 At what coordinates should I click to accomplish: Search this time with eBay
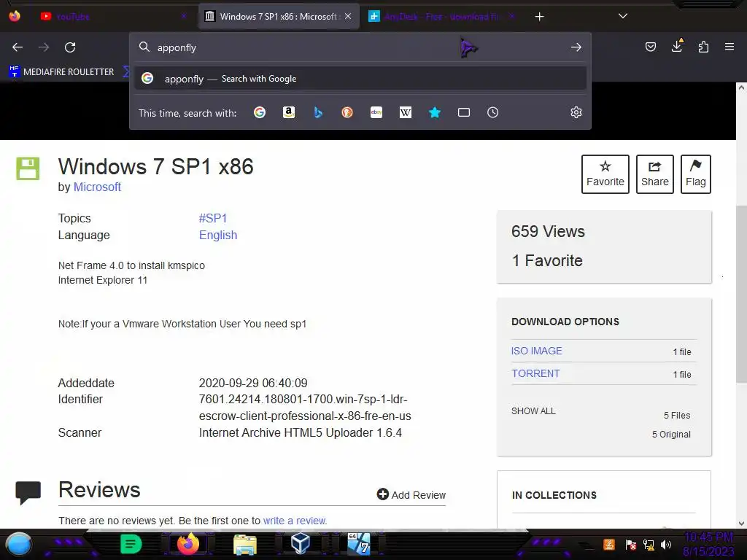pos(376,112)
